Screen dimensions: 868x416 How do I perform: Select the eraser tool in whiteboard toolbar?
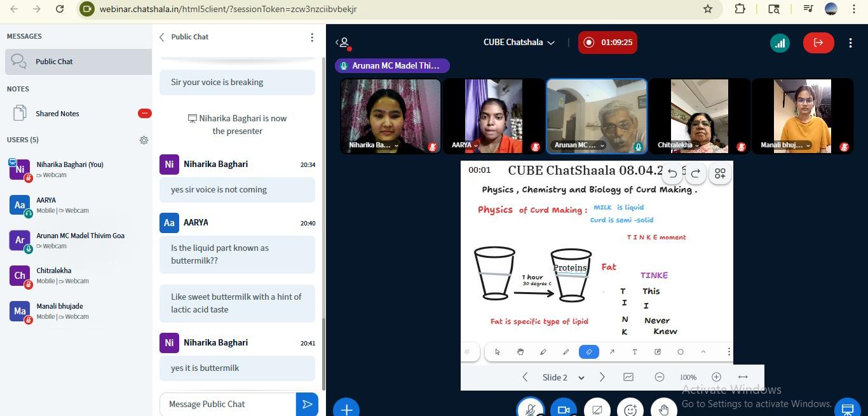click(x=589, y=352)
